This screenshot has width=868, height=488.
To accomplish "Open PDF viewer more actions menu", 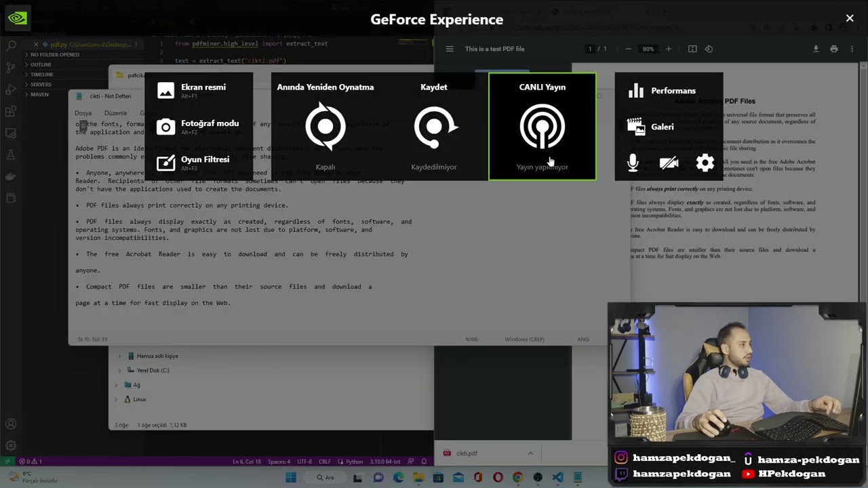I will pyautogui.click(x=852, y=49).
